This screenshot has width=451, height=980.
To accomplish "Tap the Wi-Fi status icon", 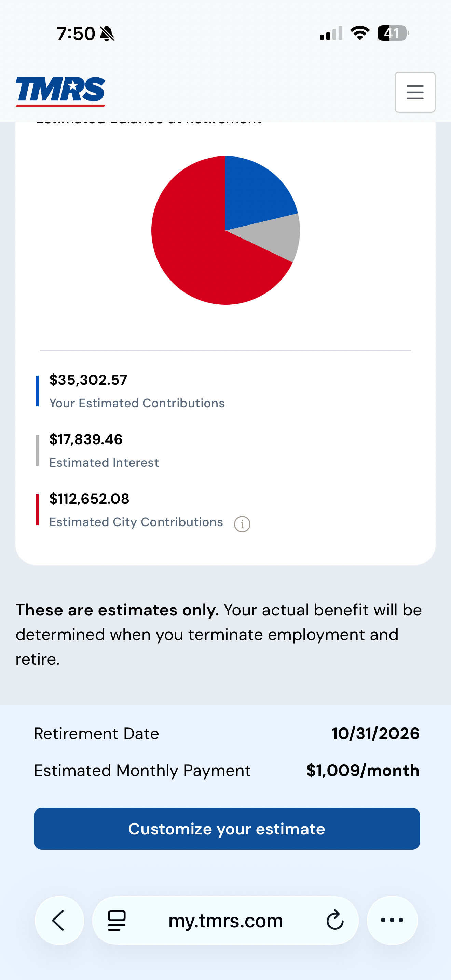I will click(x=360, y=33).
